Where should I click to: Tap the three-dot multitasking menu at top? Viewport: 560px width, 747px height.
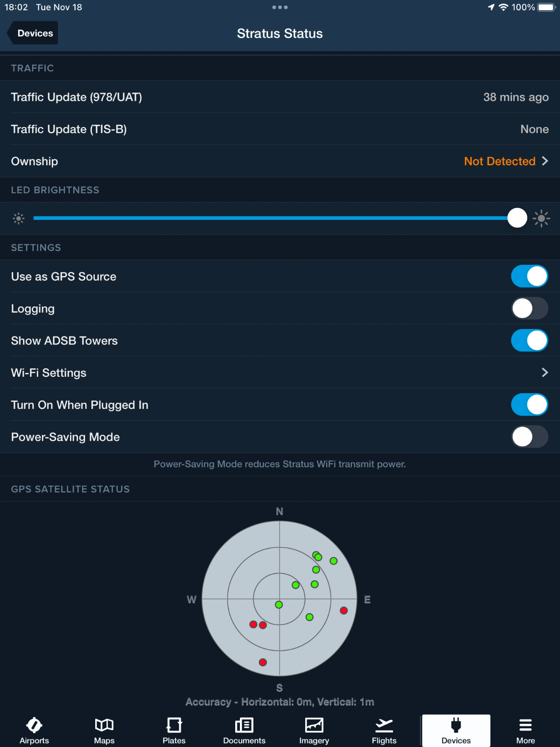click(x=280, y=7)
